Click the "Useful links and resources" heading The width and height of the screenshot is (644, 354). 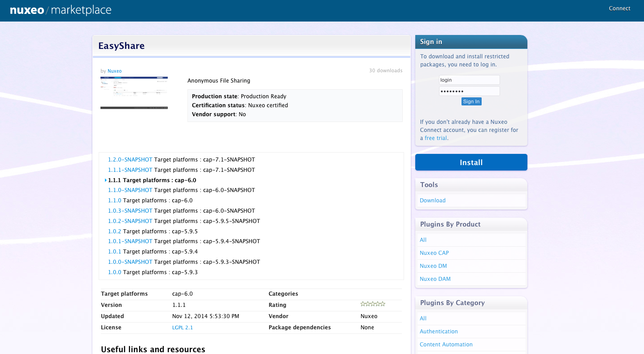point(153,349)
